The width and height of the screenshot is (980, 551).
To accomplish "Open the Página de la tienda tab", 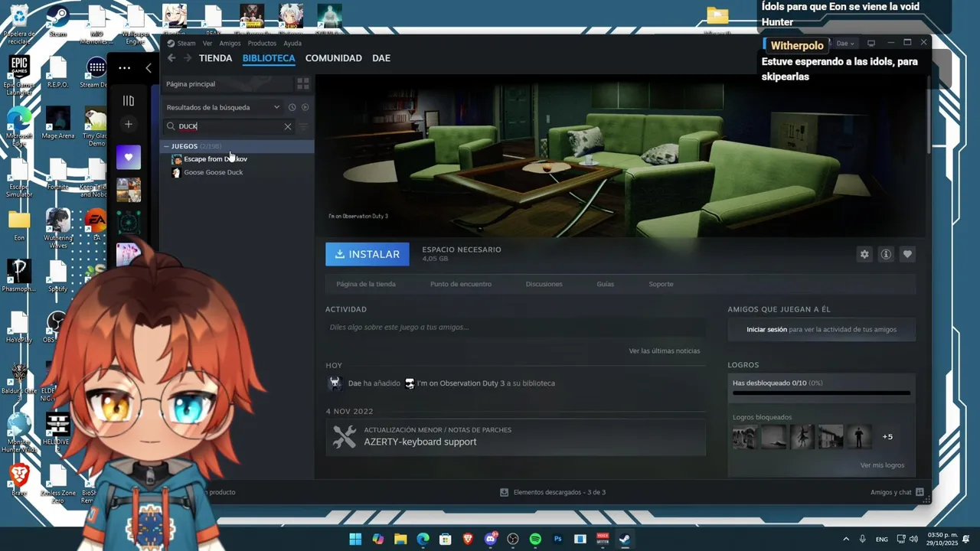I will click(x=366, y=284).
